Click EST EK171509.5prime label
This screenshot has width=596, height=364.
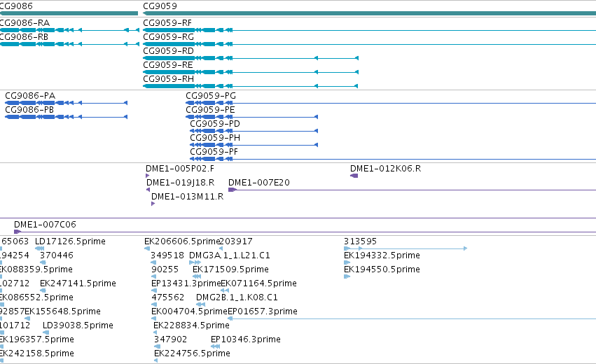tap(230, 269)
